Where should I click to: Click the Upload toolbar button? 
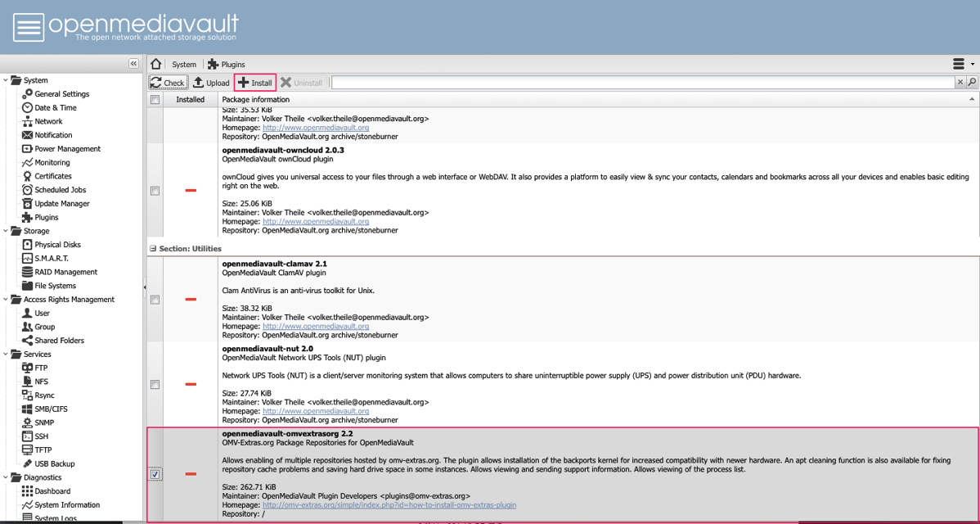point(210,83)
